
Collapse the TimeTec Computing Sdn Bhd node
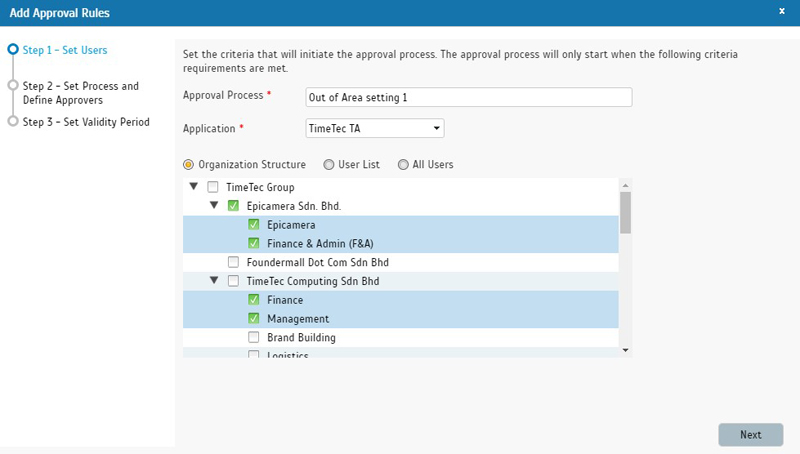[x=214, y=281]
